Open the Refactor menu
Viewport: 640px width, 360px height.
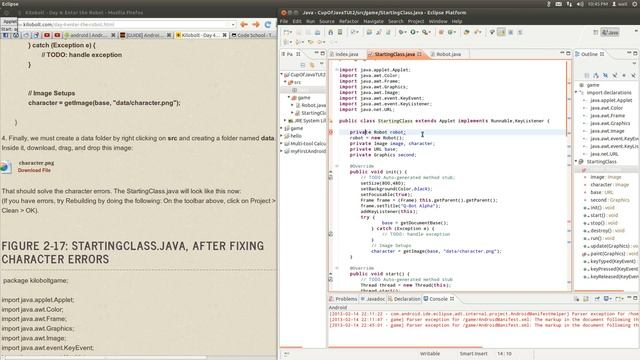click(349, 21)
